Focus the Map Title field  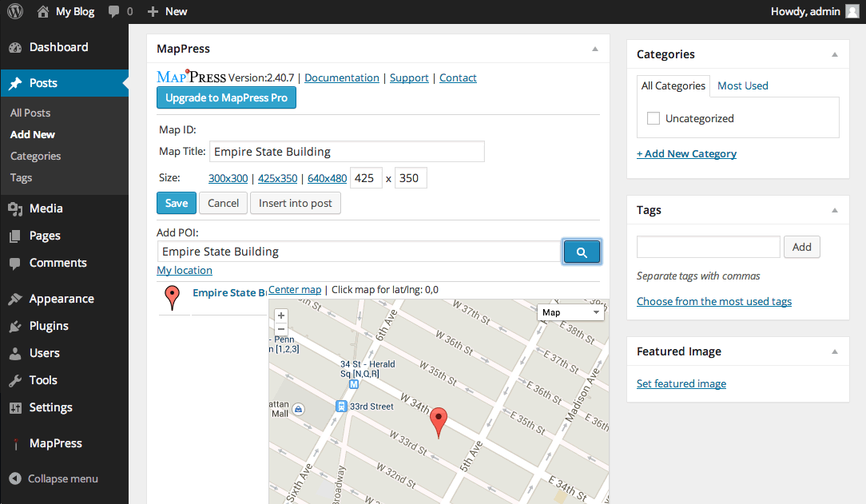point(347,151)
